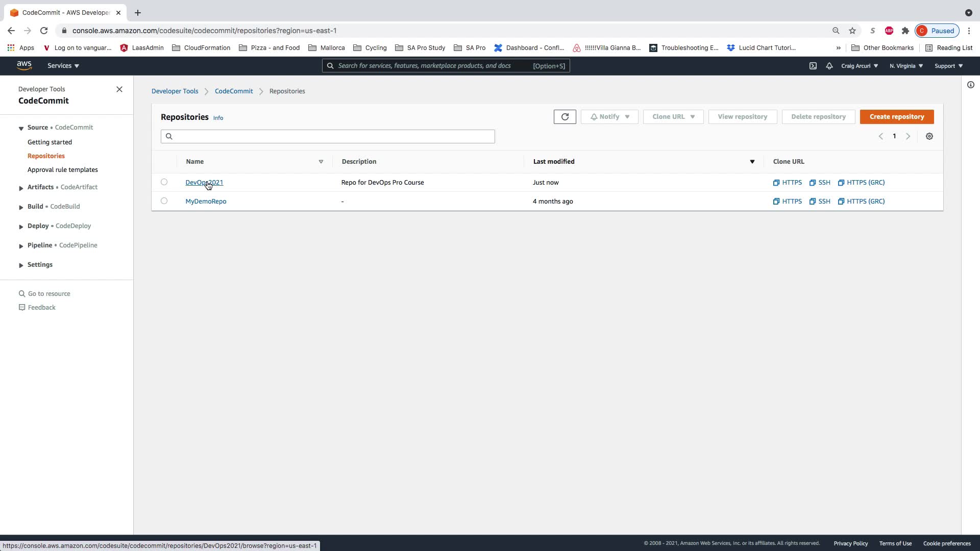This screenshot has width=980, height=551.
Task: Open the N. Virginia region dropdown
Action: click(906, 66)
